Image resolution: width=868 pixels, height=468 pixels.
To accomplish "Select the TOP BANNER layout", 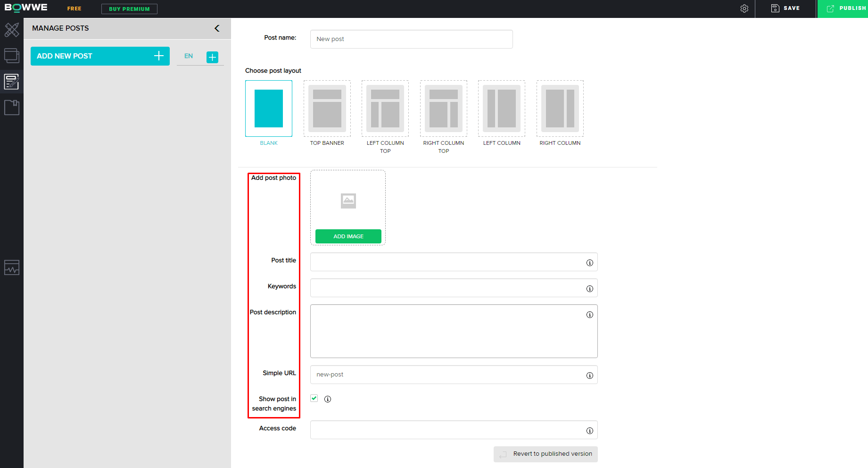I will click(x=327, y=109).
